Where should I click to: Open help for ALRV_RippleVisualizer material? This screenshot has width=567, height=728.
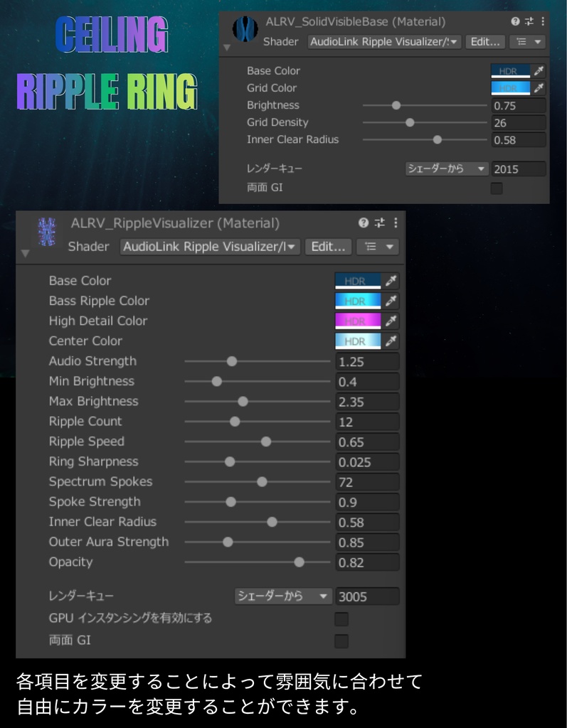pyautogui.click(x=364, y=223)
